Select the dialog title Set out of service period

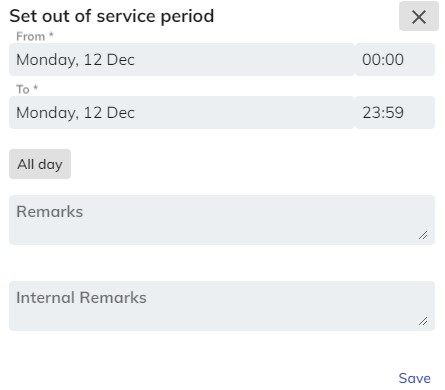[112, 16]
